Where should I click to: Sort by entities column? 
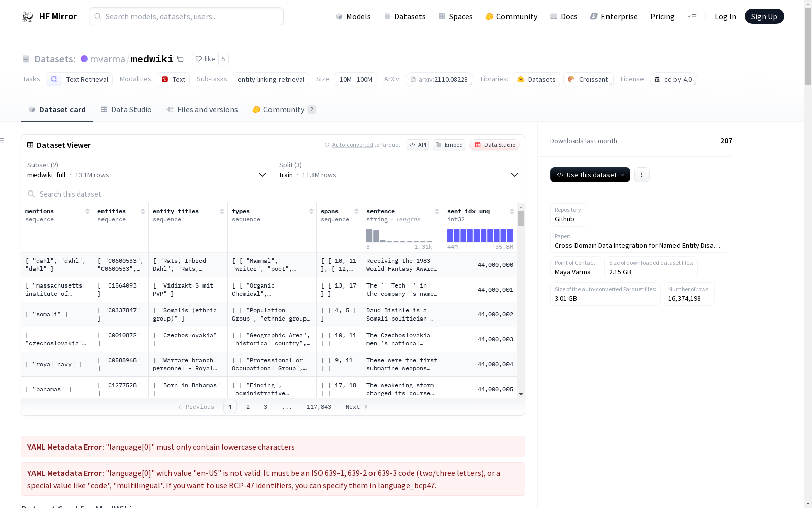click(x=143, y=211)
